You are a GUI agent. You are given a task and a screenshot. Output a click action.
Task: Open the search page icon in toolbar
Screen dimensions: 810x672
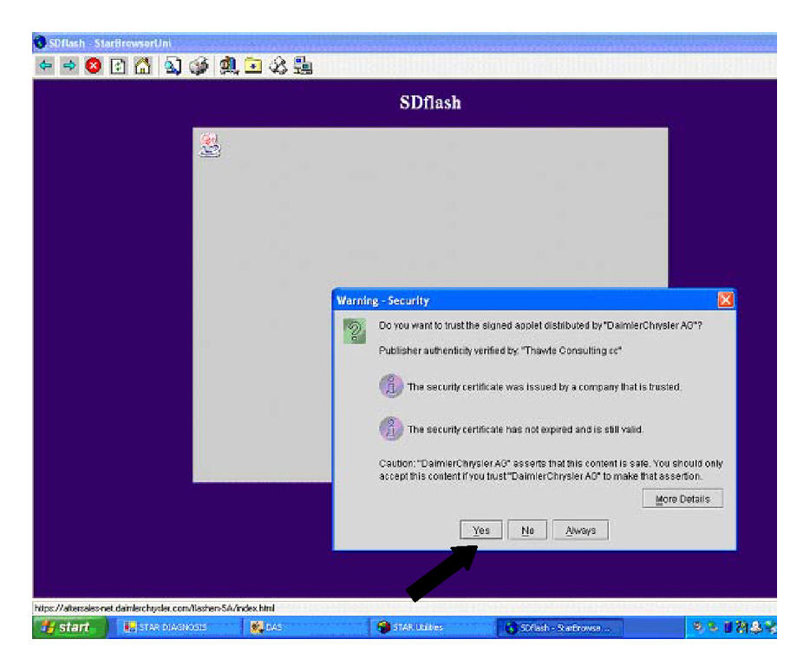tap(172, 66)
